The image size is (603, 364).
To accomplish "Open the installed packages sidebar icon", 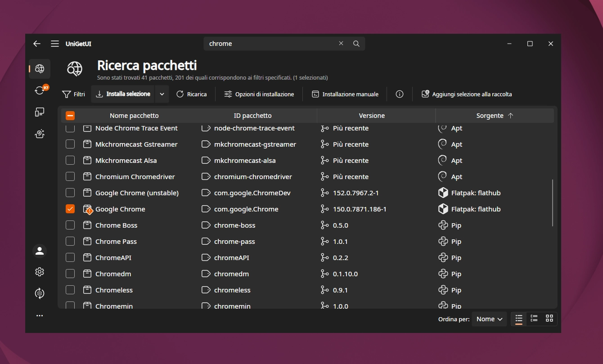I will [40, 112].
